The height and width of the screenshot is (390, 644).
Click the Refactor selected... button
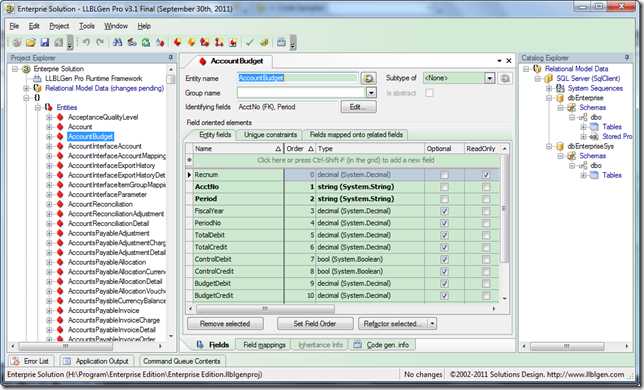393,324
